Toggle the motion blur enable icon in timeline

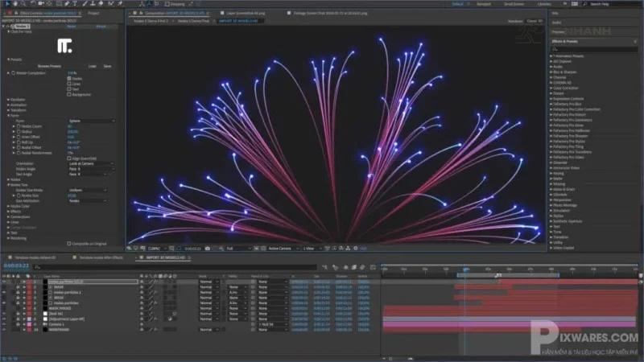(x=362, y=267)
